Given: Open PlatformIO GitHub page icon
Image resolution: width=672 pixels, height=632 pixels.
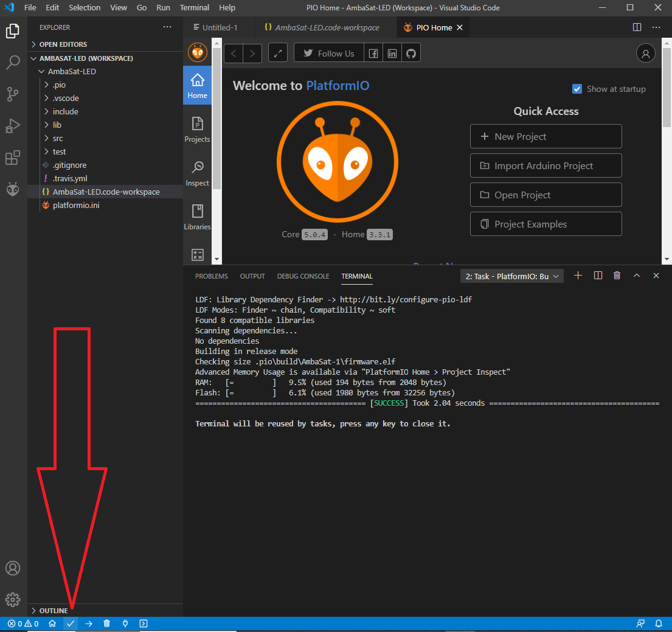Looking at the screenshot, I should point(411,53).
